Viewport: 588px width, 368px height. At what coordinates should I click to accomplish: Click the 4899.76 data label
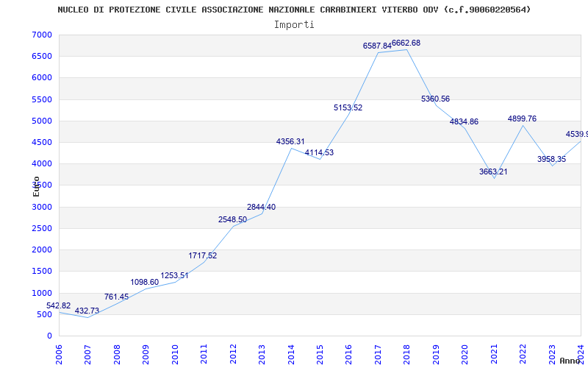click(522, 118)
